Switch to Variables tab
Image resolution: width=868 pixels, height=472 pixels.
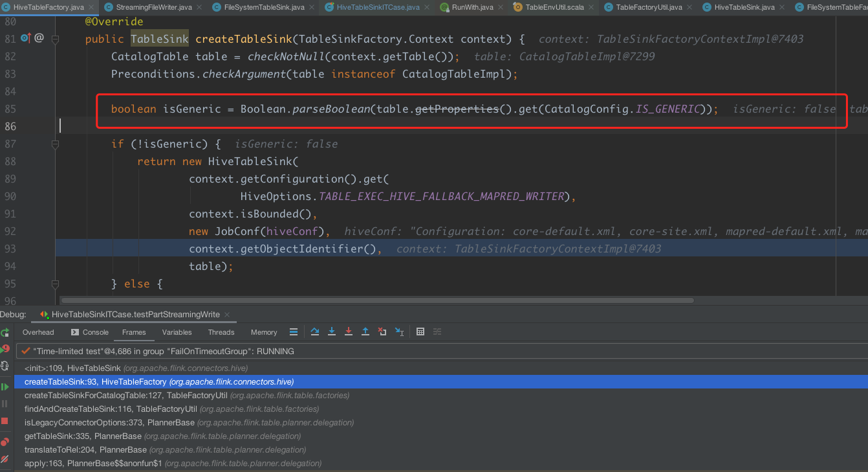(x=177, y=332)
